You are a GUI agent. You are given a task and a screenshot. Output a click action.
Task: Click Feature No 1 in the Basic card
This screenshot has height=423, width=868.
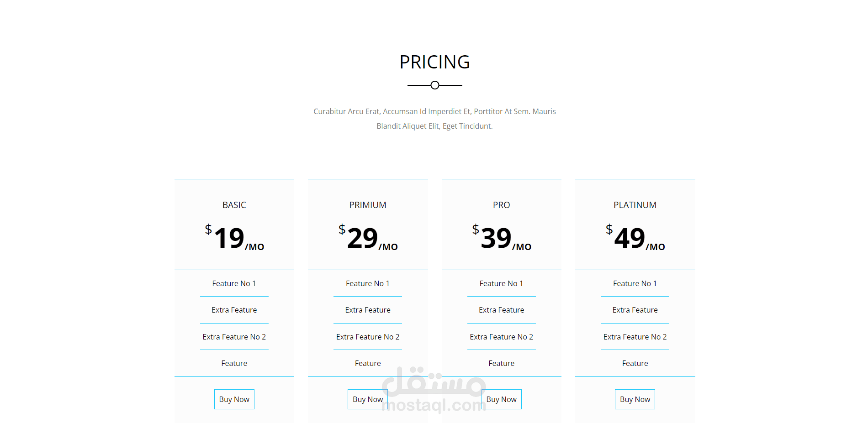point(234,283)
